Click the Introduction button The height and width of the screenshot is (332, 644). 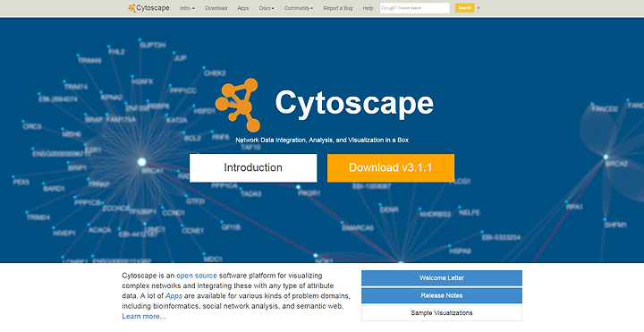(253, 167)
